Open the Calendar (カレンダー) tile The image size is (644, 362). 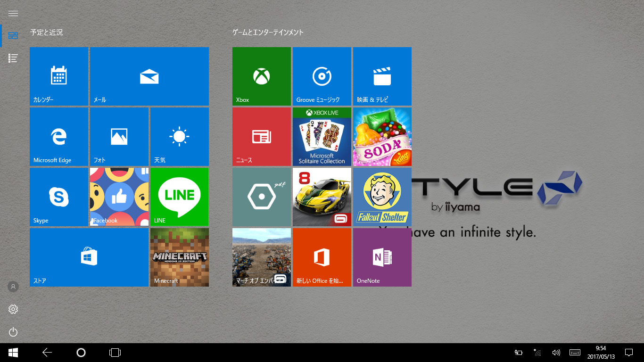(x=59, y=76)
